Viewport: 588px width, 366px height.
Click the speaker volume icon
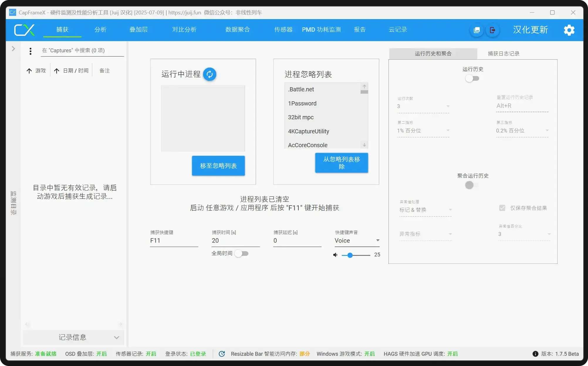pyautogui.click(x=335, y=255)
